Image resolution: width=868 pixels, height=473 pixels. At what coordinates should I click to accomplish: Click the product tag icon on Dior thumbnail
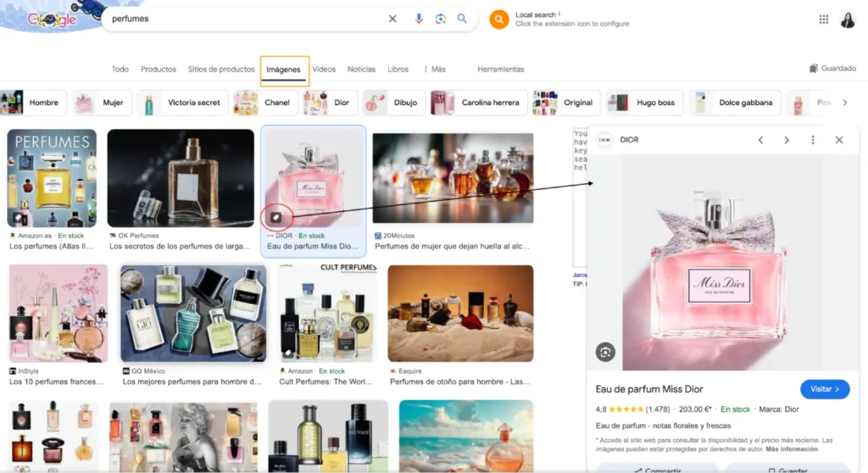[x=275, y=218]
